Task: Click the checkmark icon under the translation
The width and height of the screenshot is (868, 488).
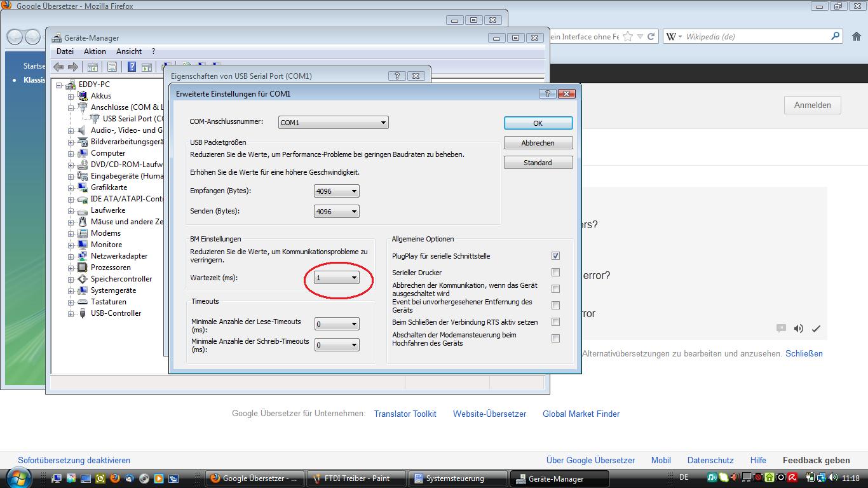Action: click(816, 329)
